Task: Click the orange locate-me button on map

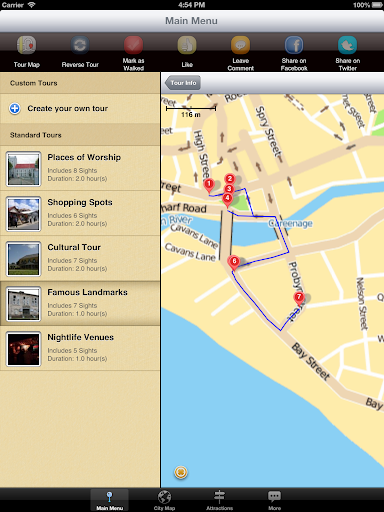Action: coord(181,472)
